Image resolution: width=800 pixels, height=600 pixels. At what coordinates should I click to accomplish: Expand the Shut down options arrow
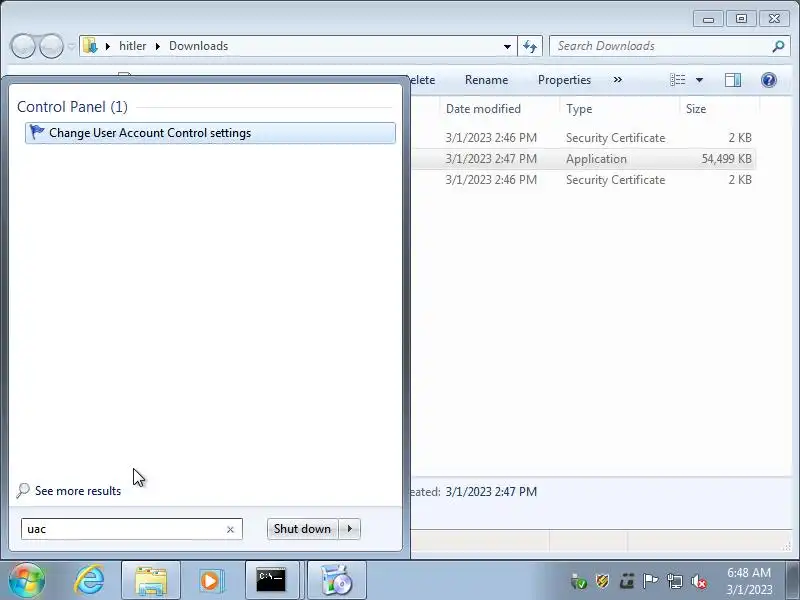coord(349,529)
